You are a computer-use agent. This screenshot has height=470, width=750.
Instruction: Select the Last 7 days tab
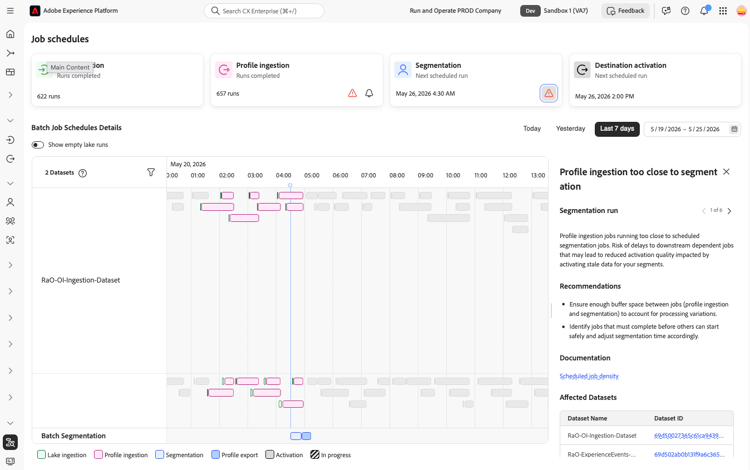pyautogui.click(x=617, y=129)
